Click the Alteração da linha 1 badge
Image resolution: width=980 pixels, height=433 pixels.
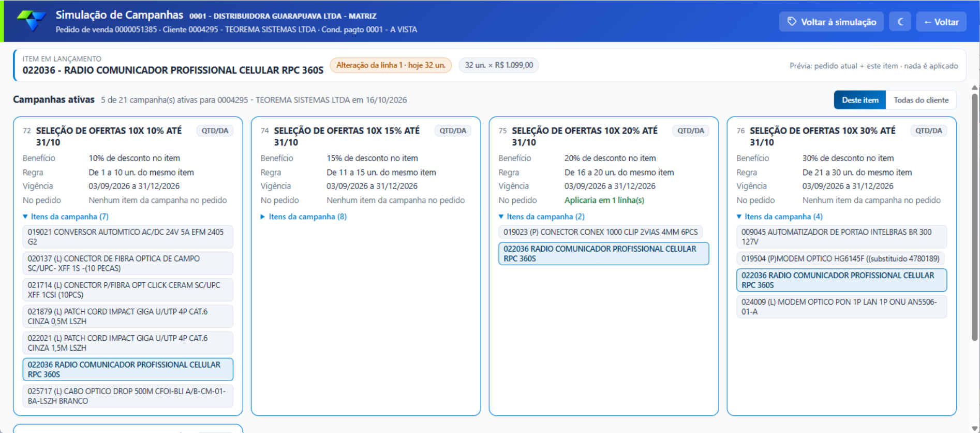tap(391, 65)
